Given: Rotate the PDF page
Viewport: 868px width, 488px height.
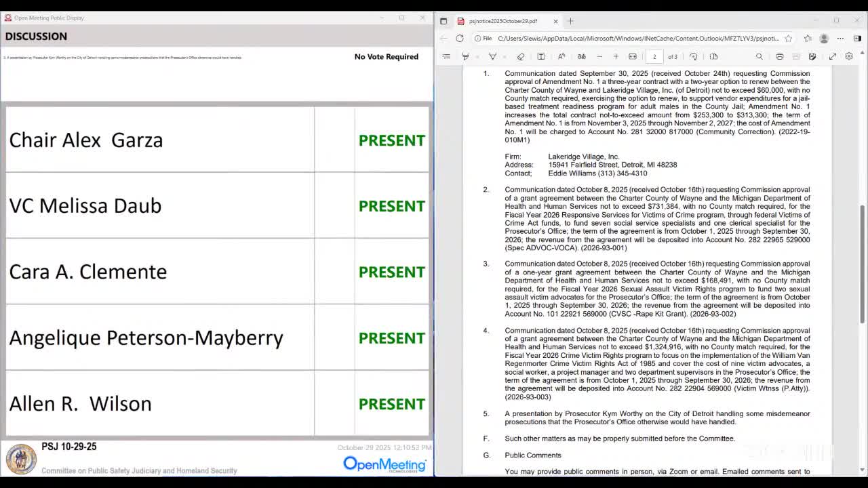Looking at the screenshot, I should pyautogui.click(x=693, y=56).
